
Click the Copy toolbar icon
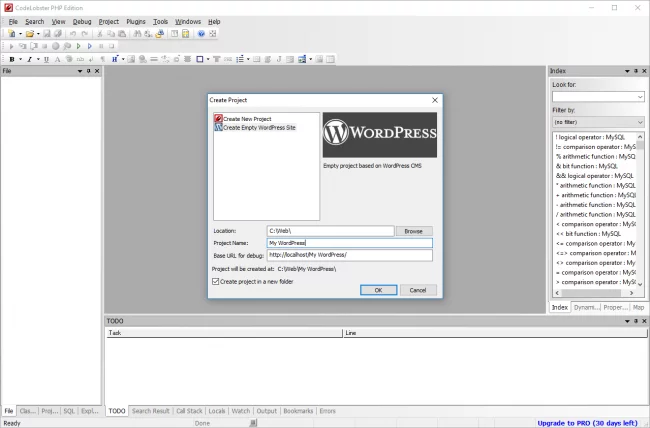pos(111,34)
